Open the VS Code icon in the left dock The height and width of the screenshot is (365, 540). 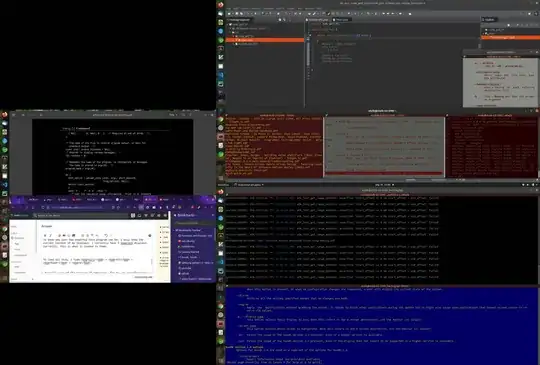click(x=4, y=185)
